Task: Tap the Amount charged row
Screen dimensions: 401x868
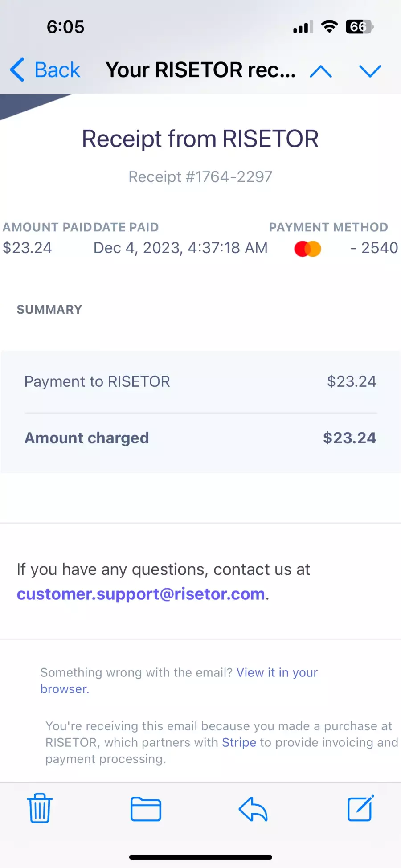Action: (200, 438)
